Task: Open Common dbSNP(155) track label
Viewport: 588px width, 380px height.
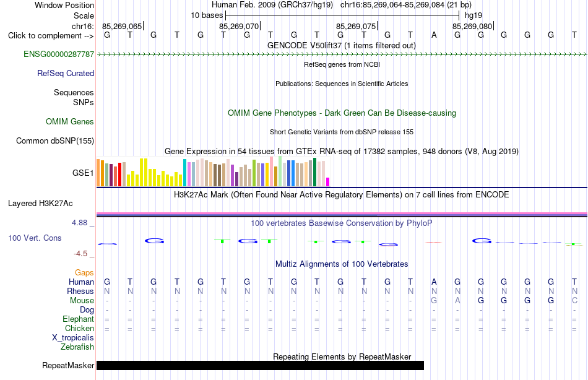Action: (x=54, y=141)
